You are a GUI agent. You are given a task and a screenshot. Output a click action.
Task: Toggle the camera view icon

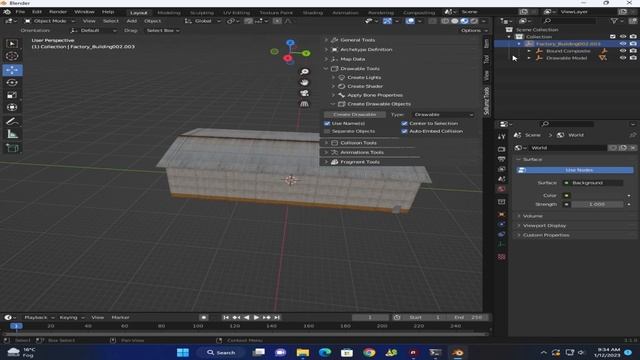pyautogui.click(x=304, y=93)
